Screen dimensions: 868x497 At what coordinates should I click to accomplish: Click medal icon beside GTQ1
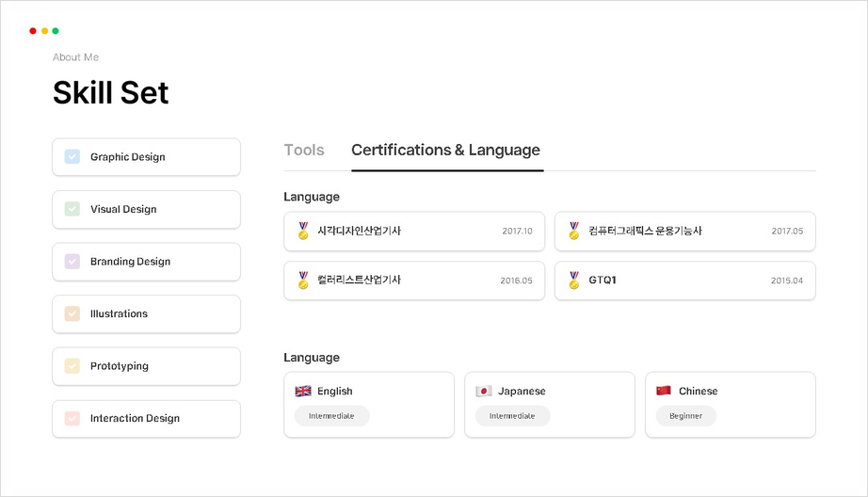tap(574, 281)
